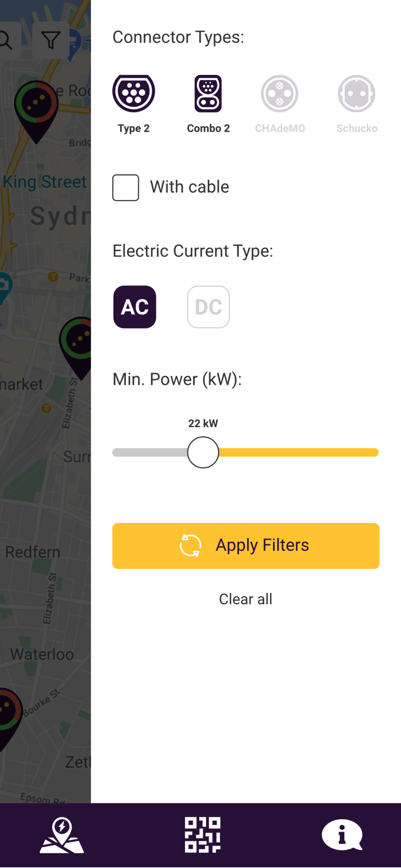Image resolution: width=401 pixels, height=868 pixels.
Task: Switch to the charging map tab
Action: tap(62, 835)
